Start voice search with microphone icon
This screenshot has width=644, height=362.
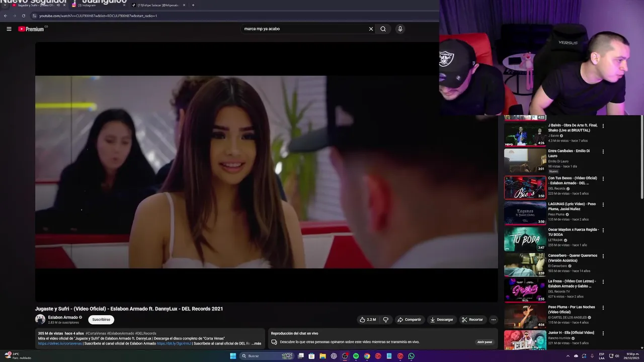click(x=400, y=29)
